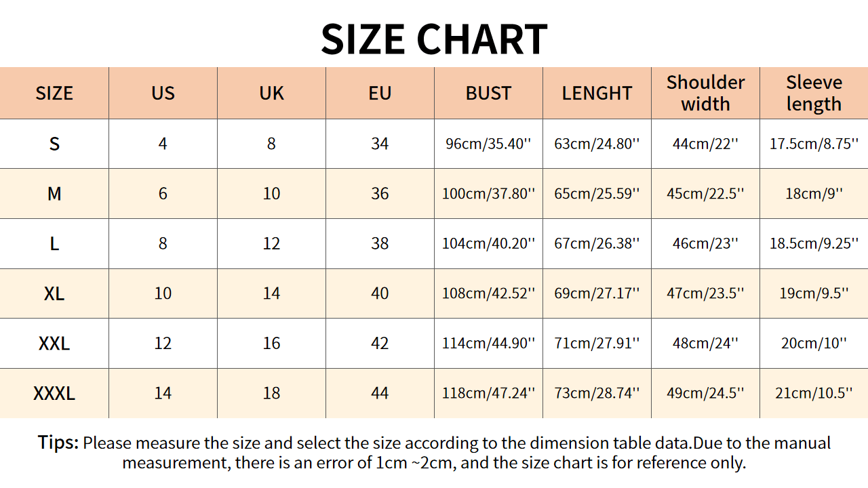Select length value 67cm/26.38''
Viewport: 868px width, 488px height.
click(x=597, y=243)
